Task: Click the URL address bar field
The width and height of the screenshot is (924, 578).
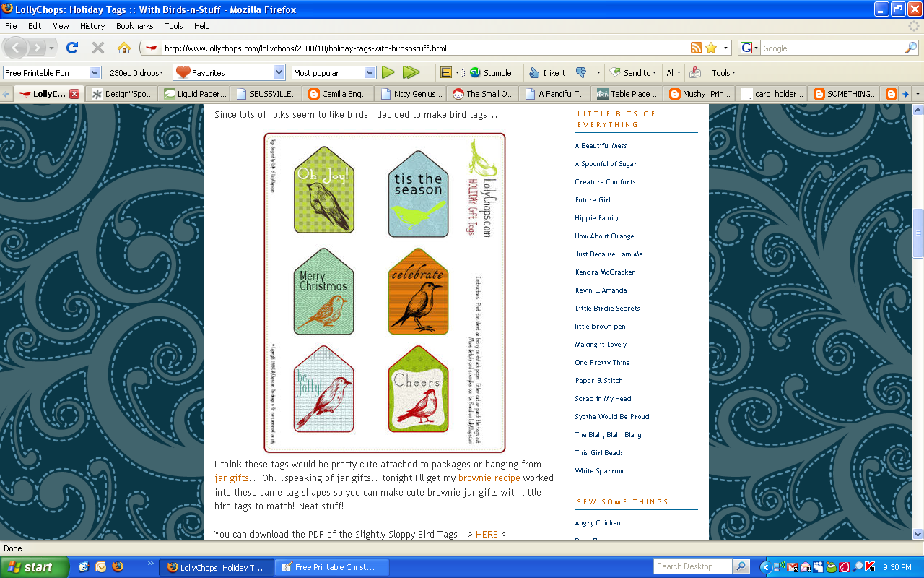Action: point(424,48)
